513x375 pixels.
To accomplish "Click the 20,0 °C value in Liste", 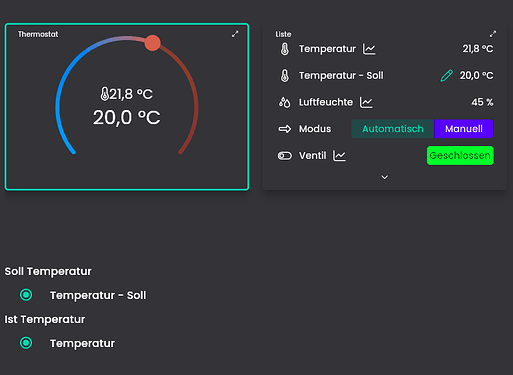I will coord(476,76).
